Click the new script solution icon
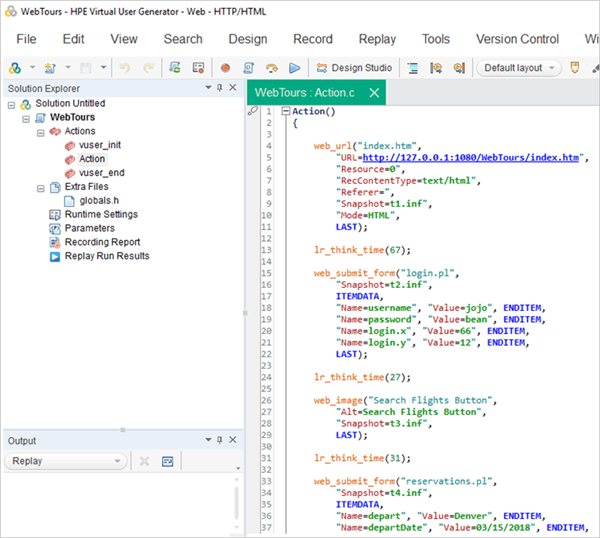This screenshot has width=600, height=538. point(15,68)
